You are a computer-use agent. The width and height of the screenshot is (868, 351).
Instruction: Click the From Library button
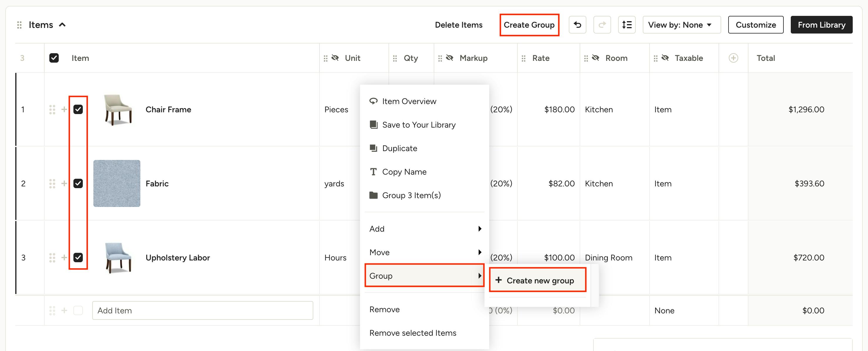coord(821,25)
